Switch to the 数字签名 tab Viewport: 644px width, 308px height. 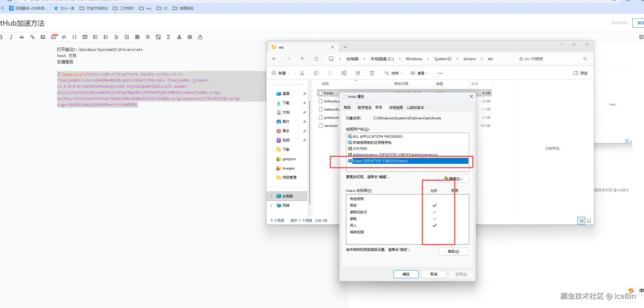click(x=364, y=108)
